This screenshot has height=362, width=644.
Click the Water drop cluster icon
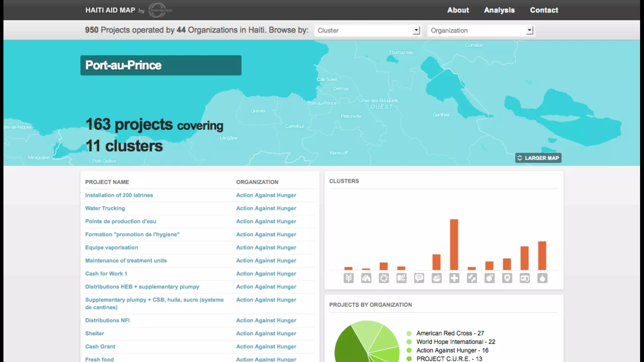coord(542,278)
